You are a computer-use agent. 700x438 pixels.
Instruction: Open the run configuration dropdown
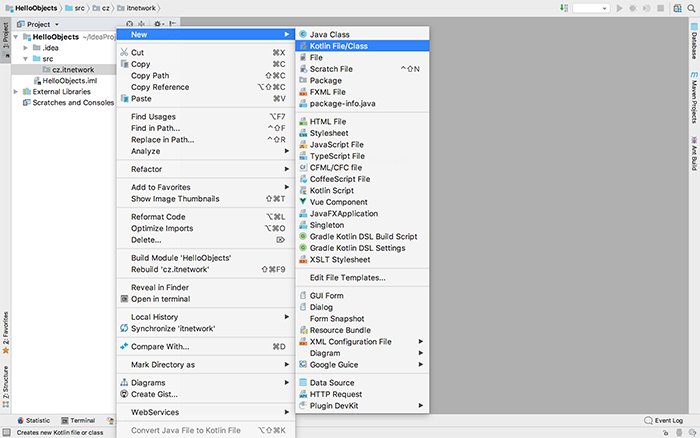pyautogui.click(x=592, y=8)
